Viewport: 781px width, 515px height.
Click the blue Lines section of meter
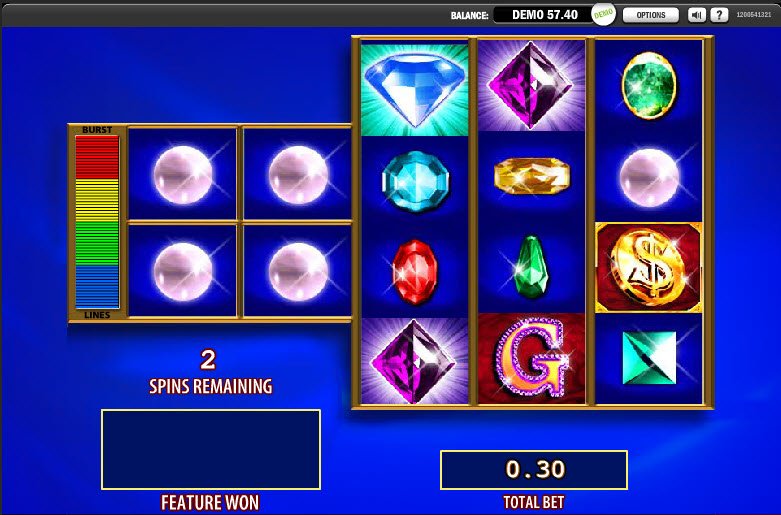click(x=97, y=287)
